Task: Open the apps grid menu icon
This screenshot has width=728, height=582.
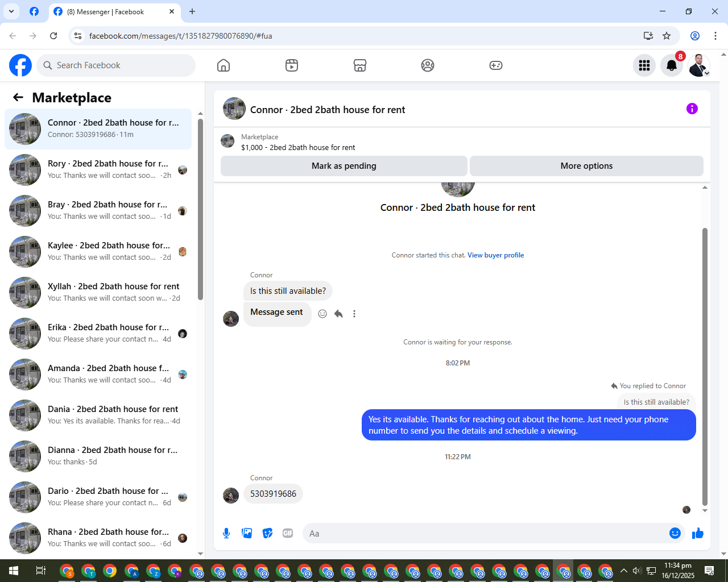Action: (644, 65)
